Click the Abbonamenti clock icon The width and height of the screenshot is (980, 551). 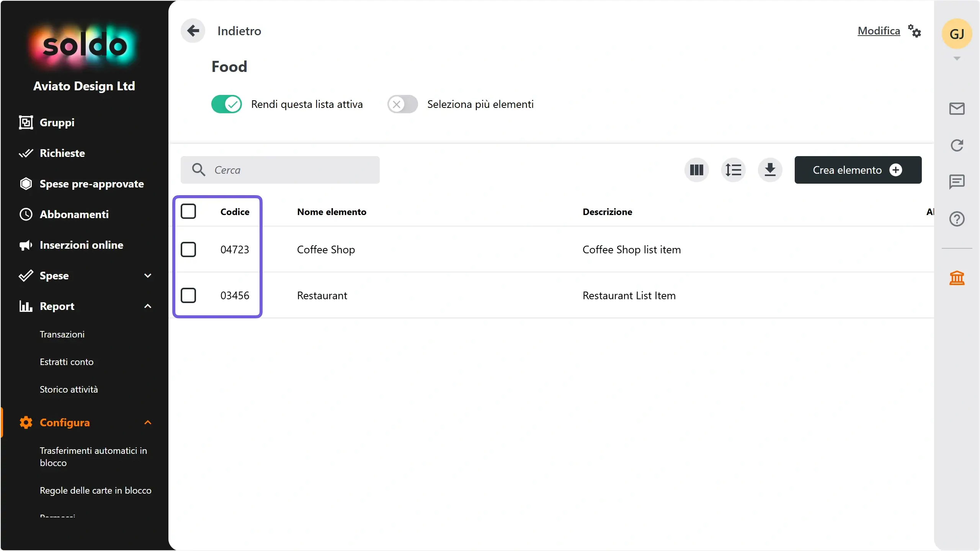tap(26, 214)
